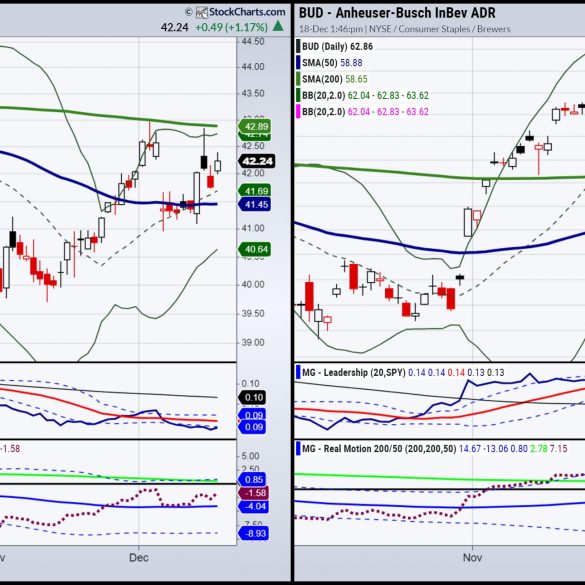Viewport: 585px width, 585px height.
Task: Click the blue -8.93 value tag
Action: [x=254, y=534]
